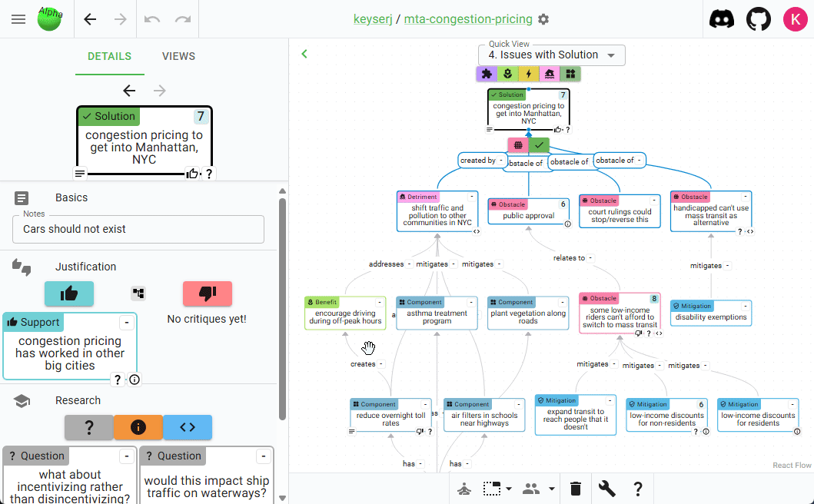Open the pink K user avatar
Screen dimensions: 814x504
796,19
